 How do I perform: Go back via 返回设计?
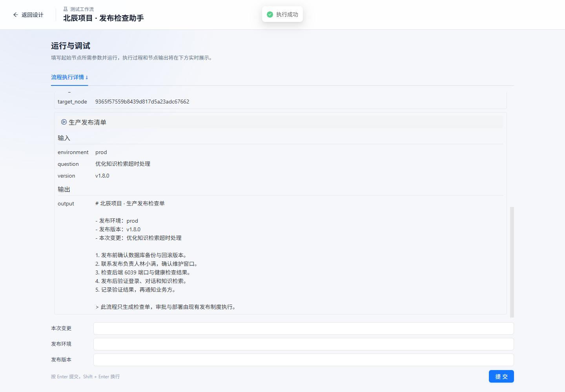(28, 15)
